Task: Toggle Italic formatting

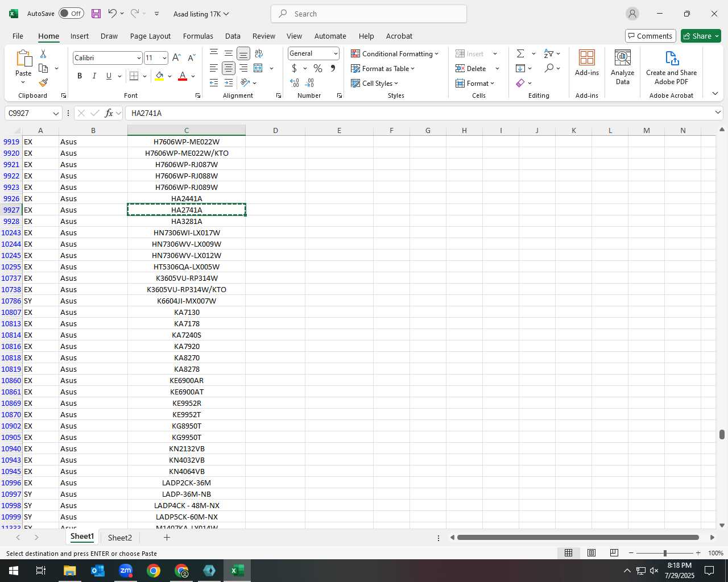Action: point(94,76)
